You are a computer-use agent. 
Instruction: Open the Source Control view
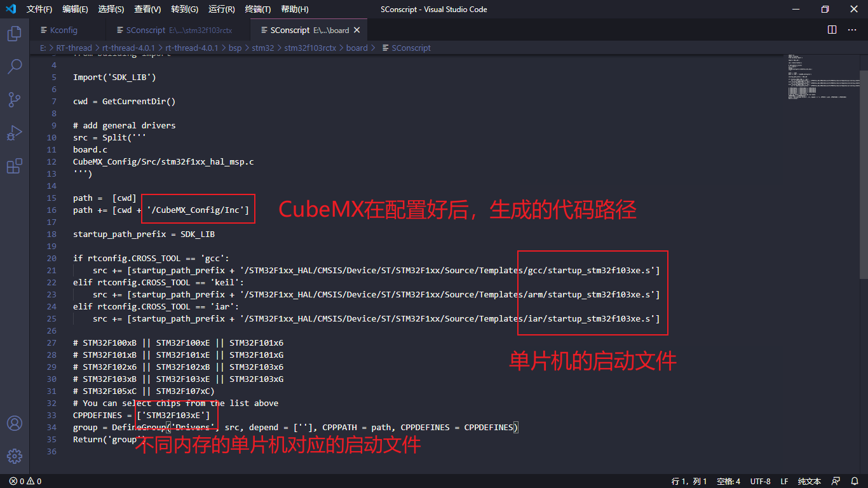14,100
